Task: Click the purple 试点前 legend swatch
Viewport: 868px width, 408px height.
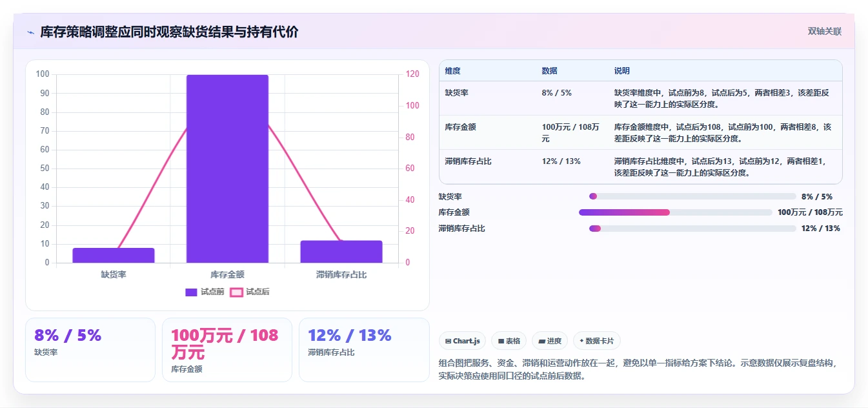Action: pos(191,292)
